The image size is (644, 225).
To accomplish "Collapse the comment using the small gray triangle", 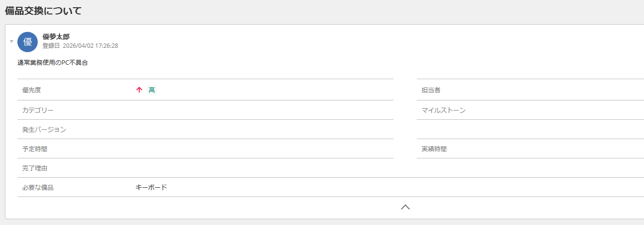I will (x=12, y=42).
